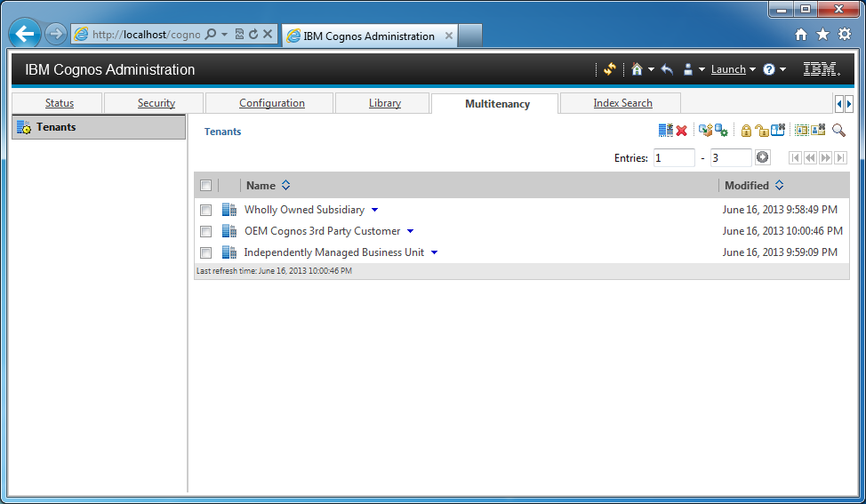Expand Wholly Owned Subsidiary actions dropdown
866x504 pixels.
tap(375, 210)
